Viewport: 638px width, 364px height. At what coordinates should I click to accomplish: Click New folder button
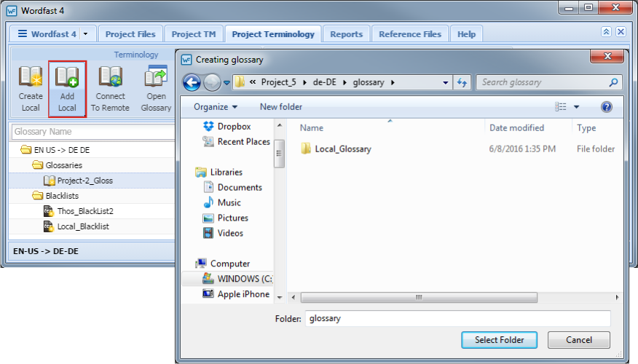280,107
